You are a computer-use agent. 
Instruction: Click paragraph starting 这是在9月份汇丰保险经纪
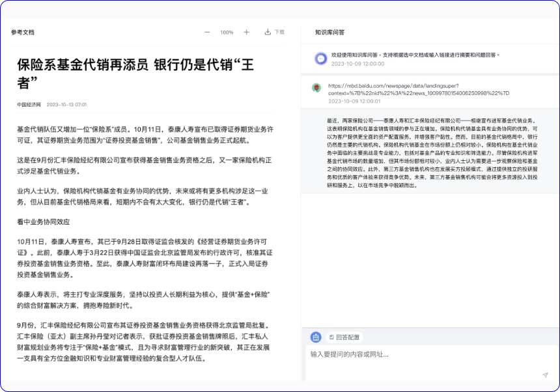click(145, 165)
